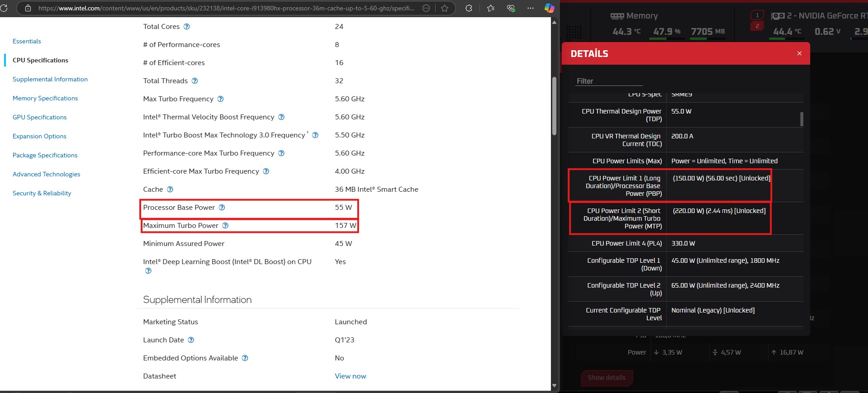The width and height of the screenshot is (868, 393).
Task: Open info icon for Thermal Velocity Boost Frequency
Action: (281, 117)
